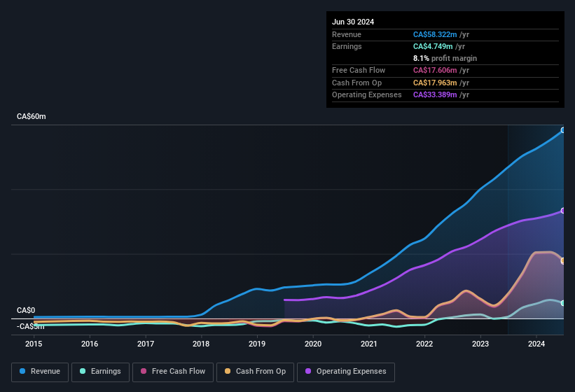The image size is (575, 392).
Task: Click the 2018 x-axis label
Action: 201,344
